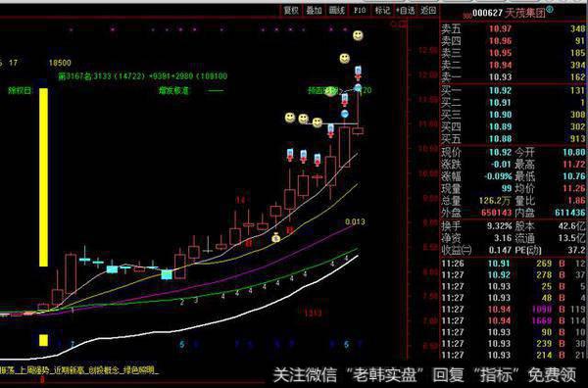This screenshot has width=588, height=388.
Task: Click the 换手 value 9.32%
Action: [x=499, y=226]
